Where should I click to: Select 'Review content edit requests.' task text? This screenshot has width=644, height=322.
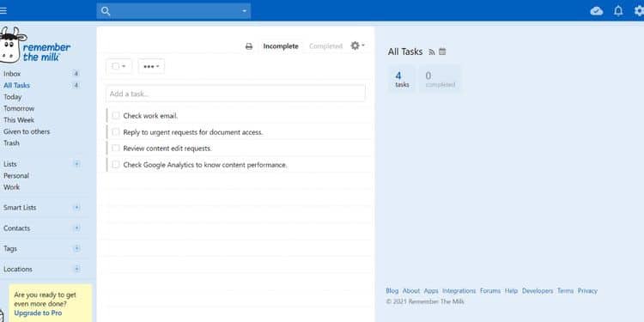click(x=167, y=149)
